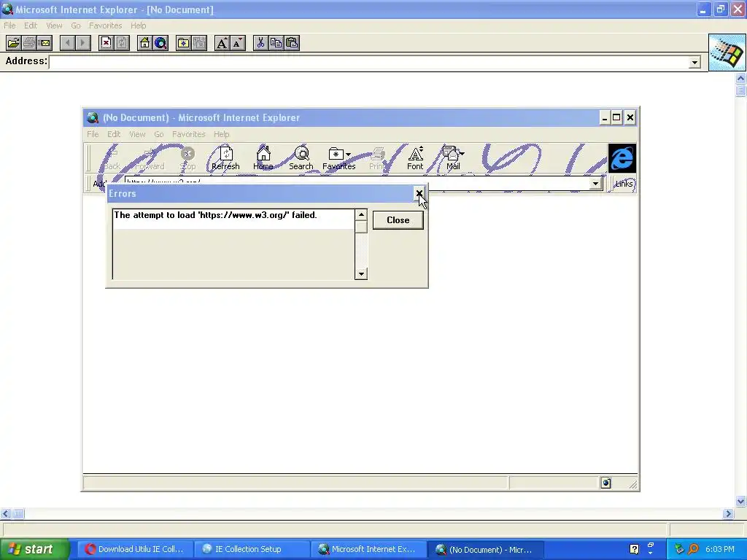Open the Help menu in outer window
The image size is (747, 560).
coord(138,26)
